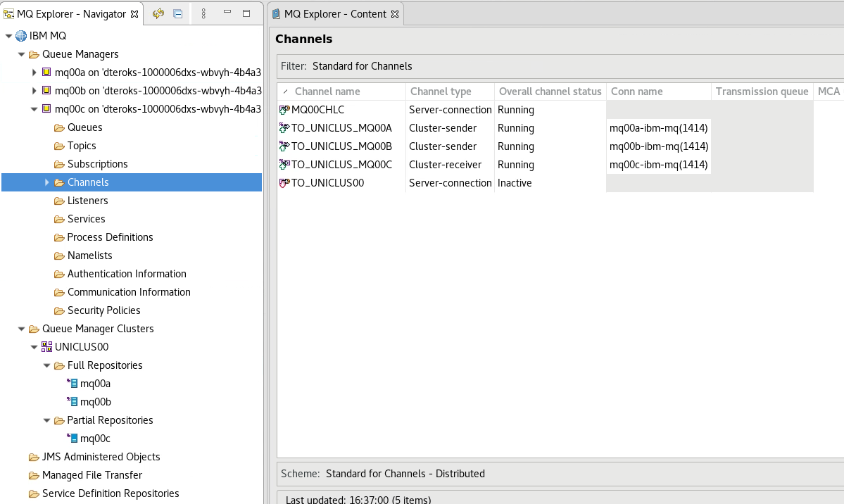844x504 pixels.
Task: Click the MQ00CHLC channel icon
Action: click(x=284, y=110)
